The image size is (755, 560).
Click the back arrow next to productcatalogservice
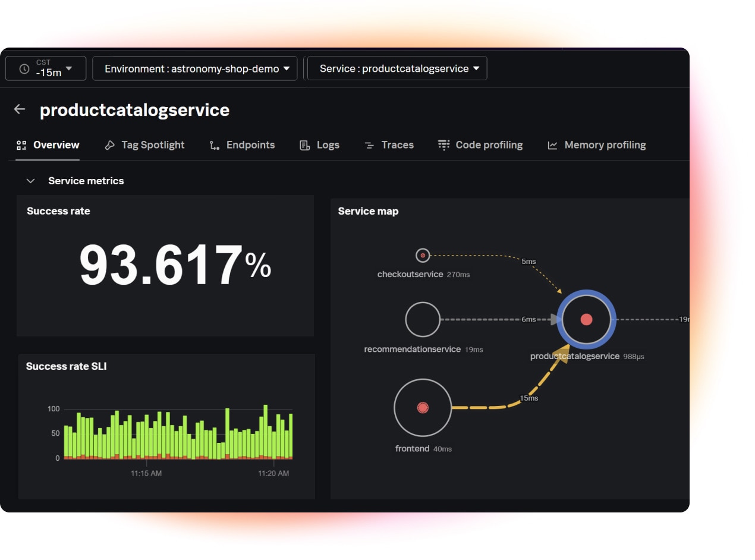point(19,109)
